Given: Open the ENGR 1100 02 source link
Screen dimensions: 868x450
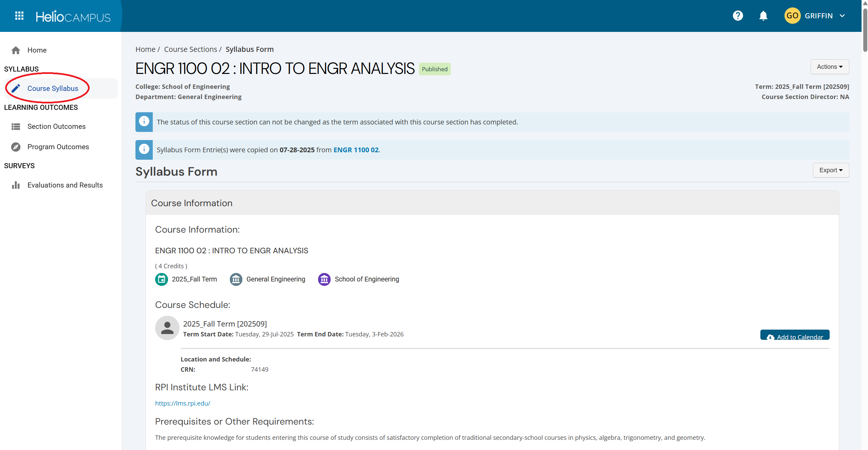Looking at the screenshot, I should [356, 150].
